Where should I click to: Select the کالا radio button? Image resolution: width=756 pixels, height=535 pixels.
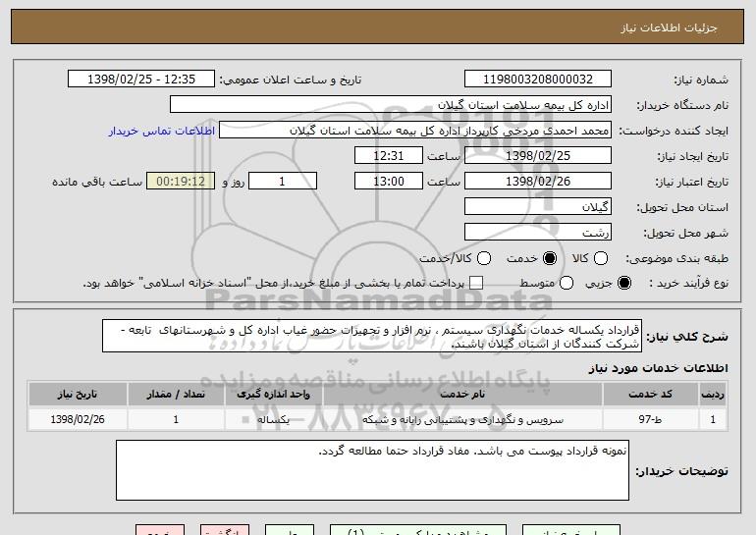tap(600, 258)
